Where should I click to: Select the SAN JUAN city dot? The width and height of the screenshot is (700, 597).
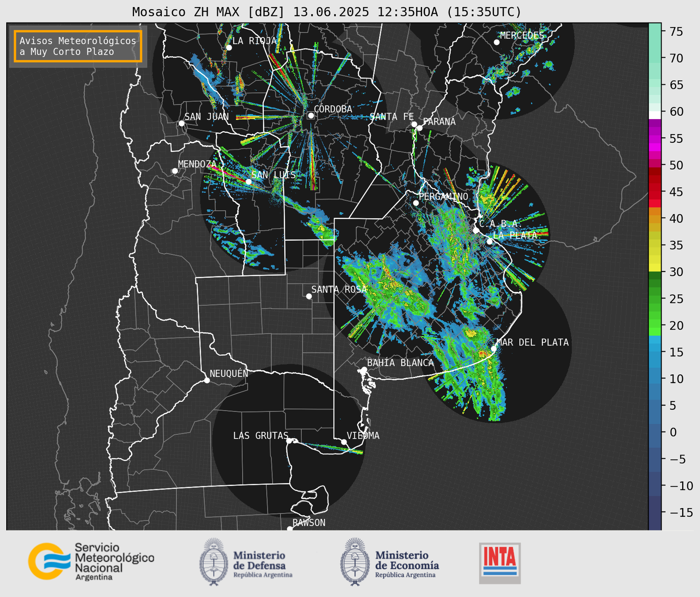click(181, 123)
